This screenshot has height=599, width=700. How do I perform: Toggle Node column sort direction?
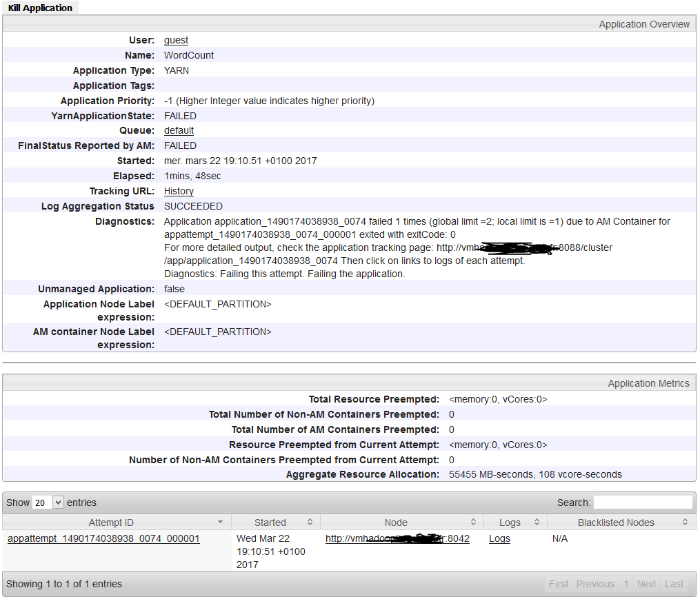473,522
